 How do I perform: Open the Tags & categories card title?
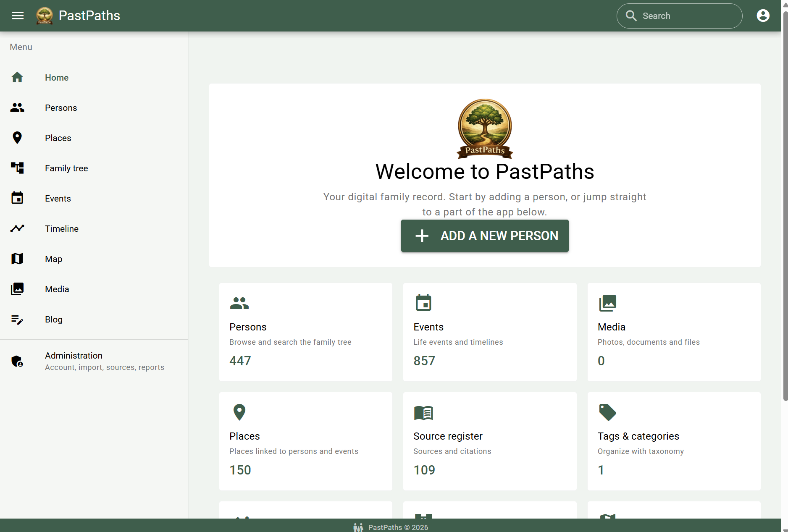tap(638, 436)
